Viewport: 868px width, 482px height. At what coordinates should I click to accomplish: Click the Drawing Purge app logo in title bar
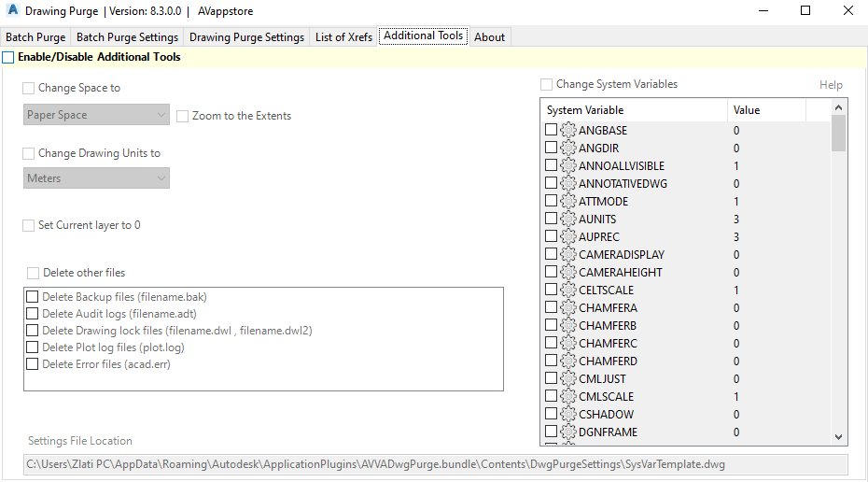[12, 10]
